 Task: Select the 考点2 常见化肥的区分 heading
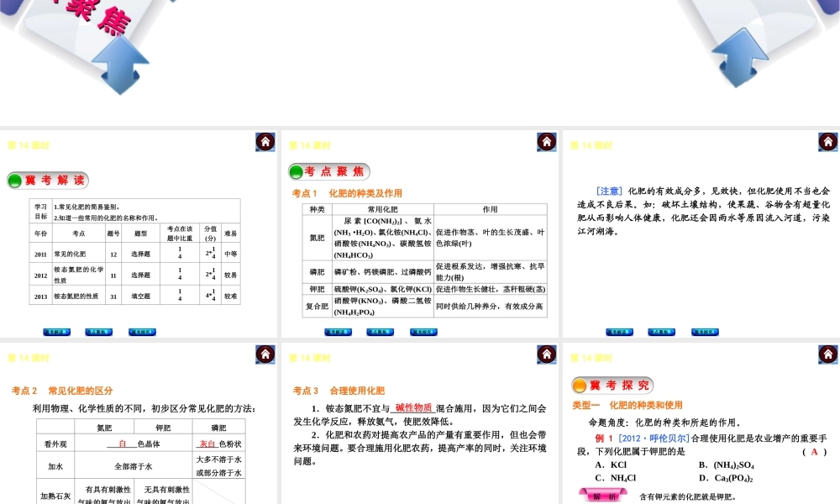tap(62, 391)
